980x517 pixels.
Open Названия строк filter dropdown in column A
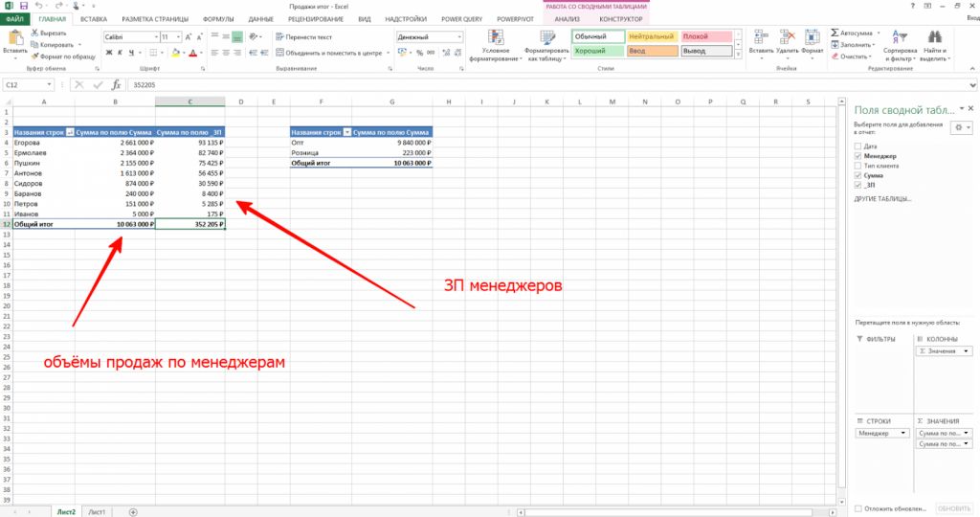(70, 132)
